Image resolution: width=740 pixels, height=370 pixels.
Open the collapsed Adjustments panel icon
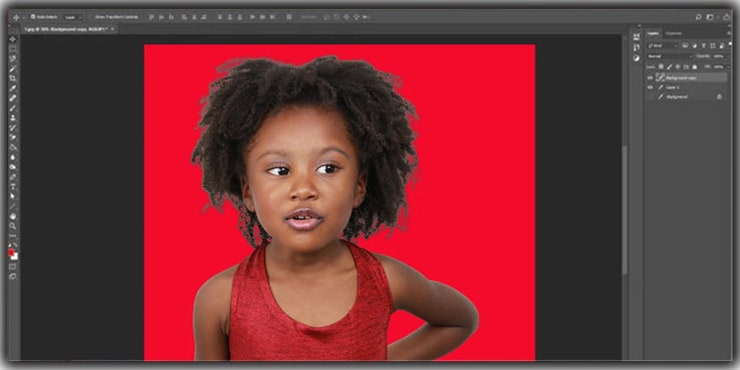636,58
